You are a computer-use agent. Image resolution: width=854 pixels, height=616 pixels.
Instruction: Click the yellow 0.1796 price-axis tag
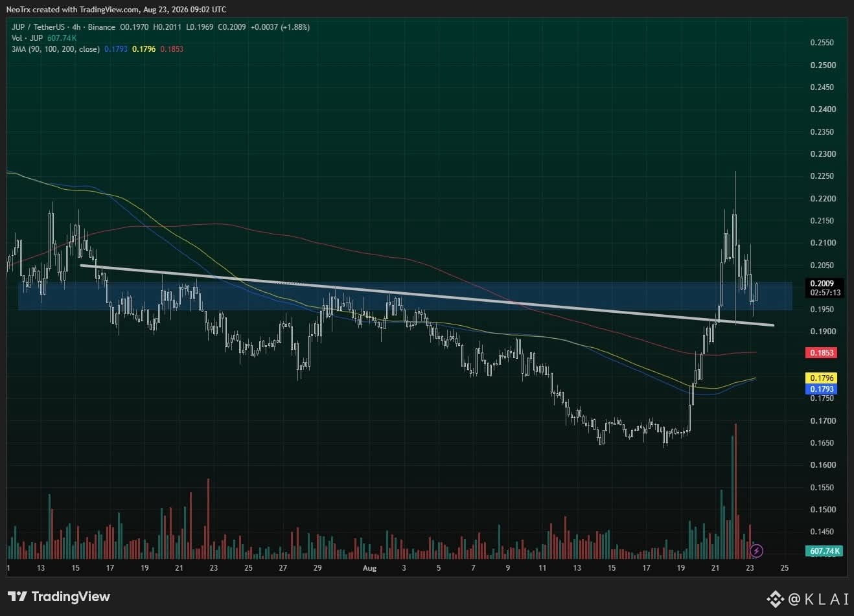[x=820, y=378]
